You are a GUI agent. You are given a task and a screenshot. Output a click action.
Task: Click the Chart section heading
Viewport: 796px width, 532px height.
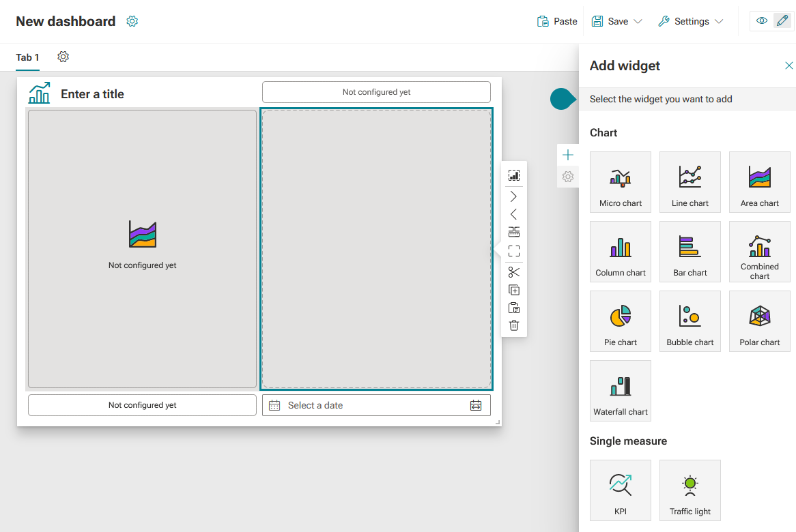(603, 133)
